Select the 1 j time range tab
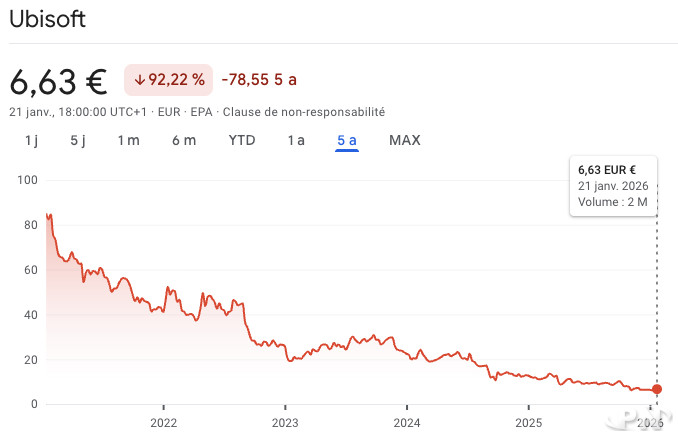 [x=31, y=140]
